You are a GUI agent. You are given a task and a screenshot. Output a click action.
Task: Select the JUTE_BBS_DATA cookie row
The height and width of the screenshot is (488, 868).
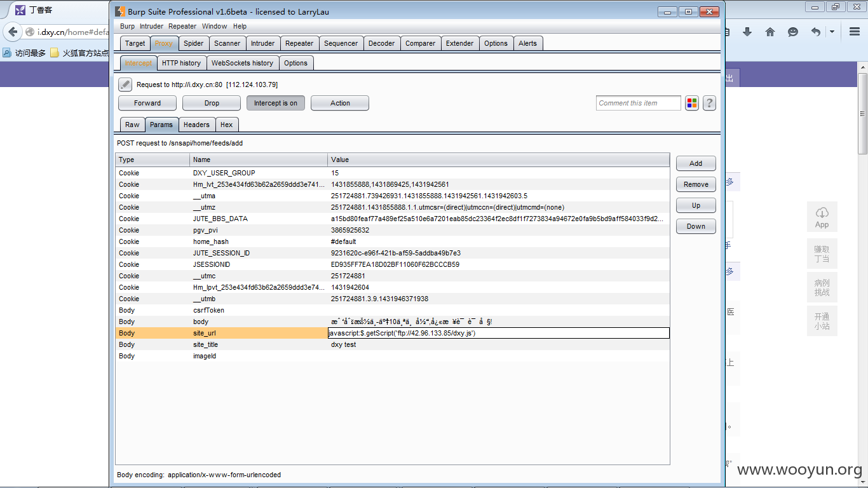point(393,219)
